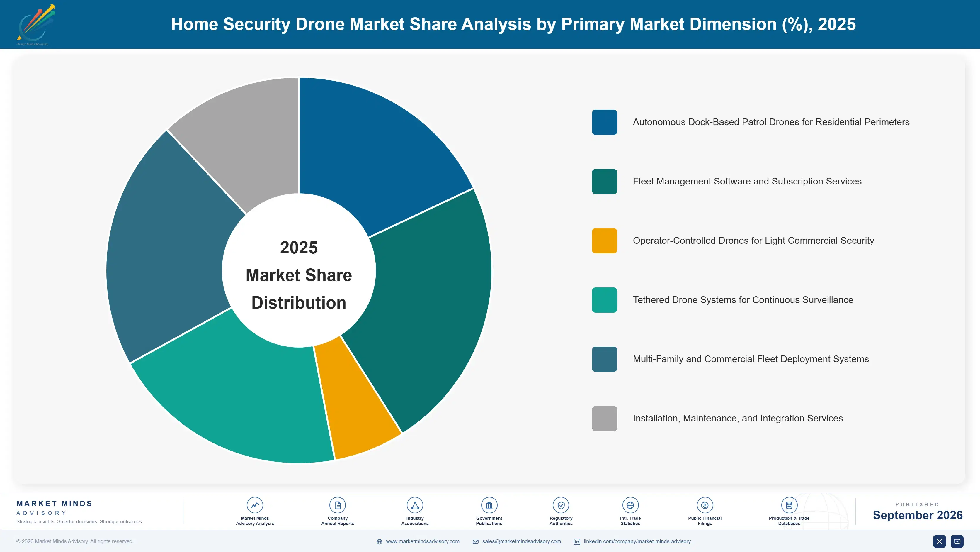The width and height of the screenshot is (980, 552).
Task: Click 'Operator-Controlled Drones for Light Commercial Security' label
Action: [753, 241]
